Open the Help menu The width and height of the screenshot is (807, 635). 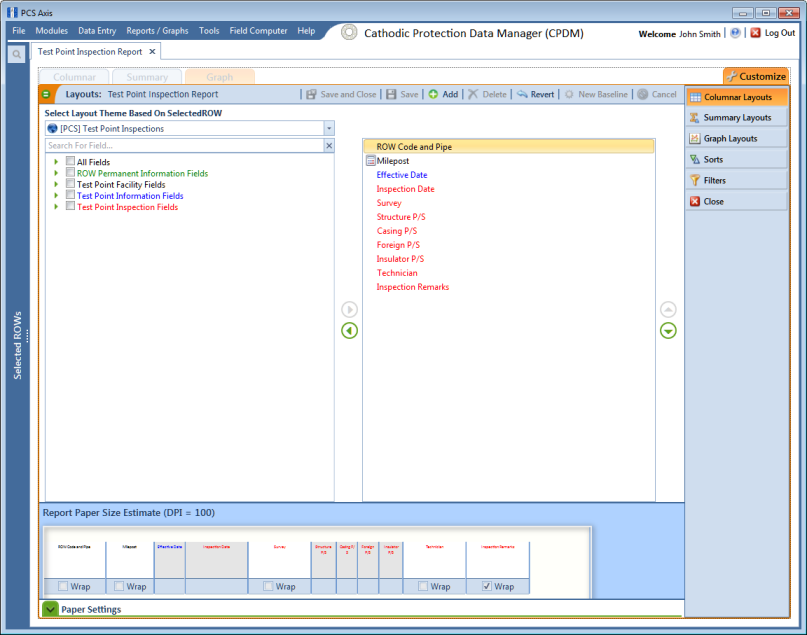click(x=306, y=31)
